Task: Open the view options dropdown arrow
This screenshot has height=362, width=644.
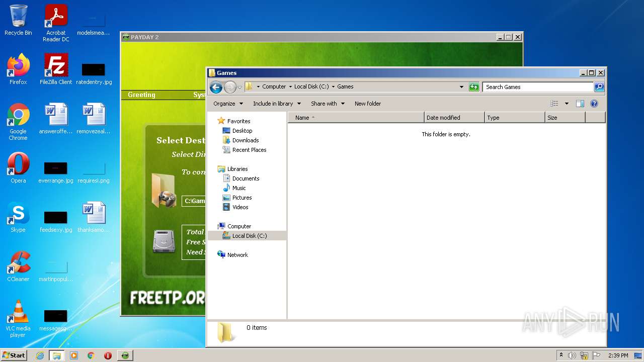Action: coord(567,104)
